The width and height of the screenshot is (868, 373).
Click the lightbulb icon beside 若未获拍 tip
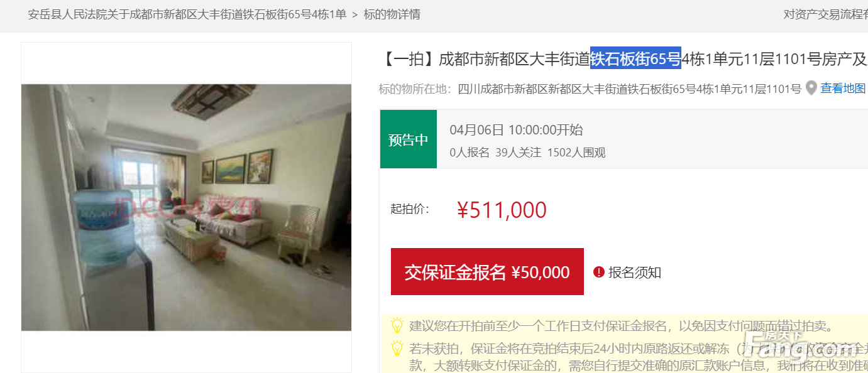click(397, 348)
